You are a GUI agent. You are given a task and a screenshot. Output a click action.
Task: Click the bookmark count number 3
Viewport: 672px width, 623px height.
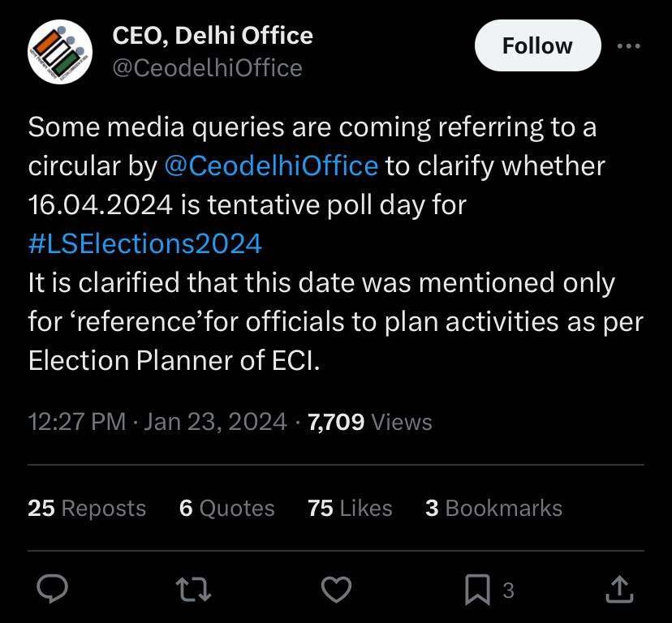(x=508, y=591)
